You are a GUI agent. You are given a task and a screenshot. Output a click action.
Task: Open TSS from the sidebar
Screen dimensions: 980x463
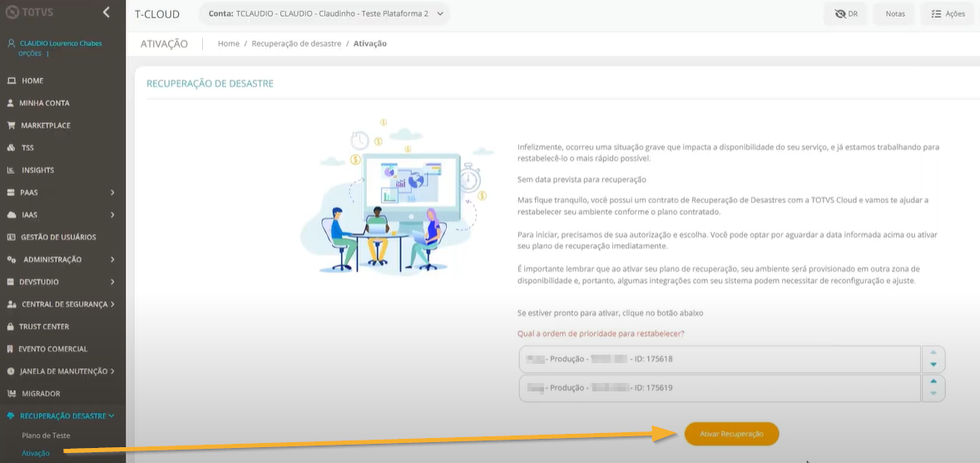click(27, 147)
